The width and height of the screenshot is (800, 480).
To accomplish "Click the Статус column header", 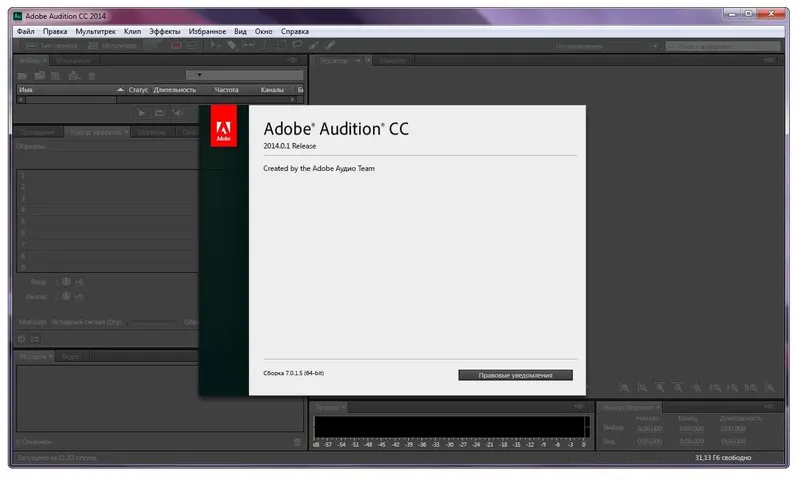I will coord(138,90).
